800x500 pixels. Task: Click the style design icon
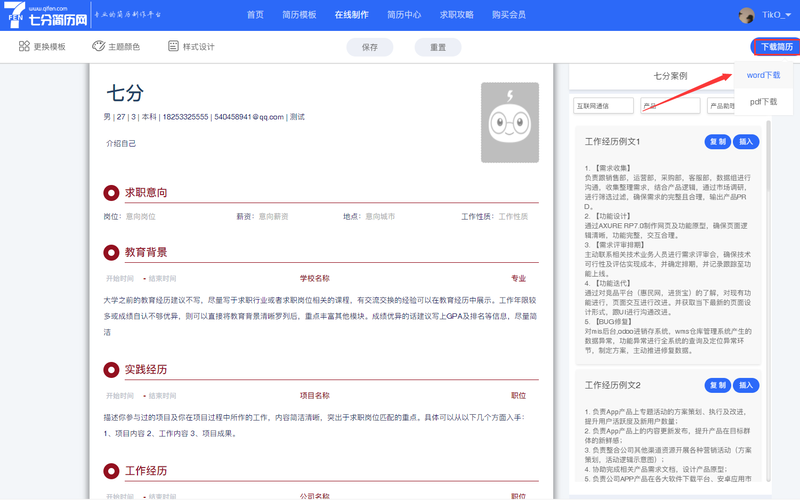173,46
